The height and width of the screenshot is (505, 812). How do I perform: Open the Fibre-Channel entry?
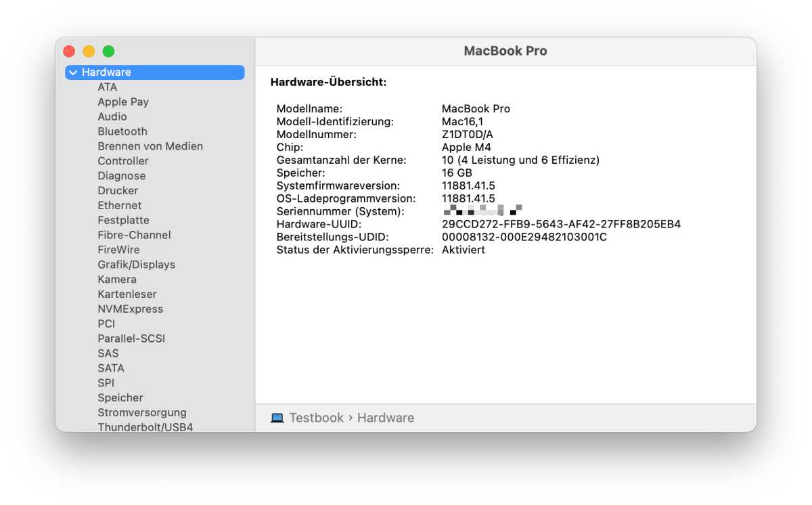coord(135,235)
